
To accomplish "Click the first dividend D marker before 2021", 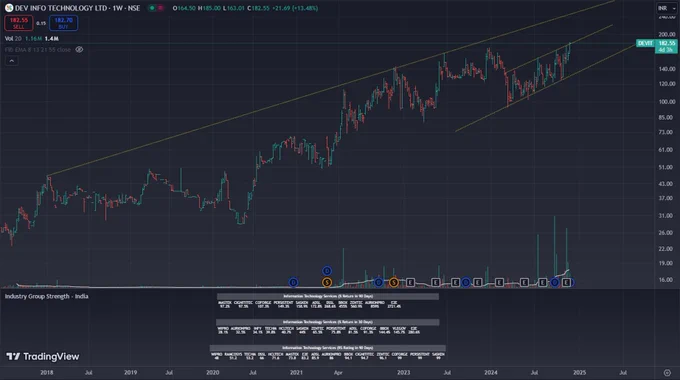I will [294, 282].
